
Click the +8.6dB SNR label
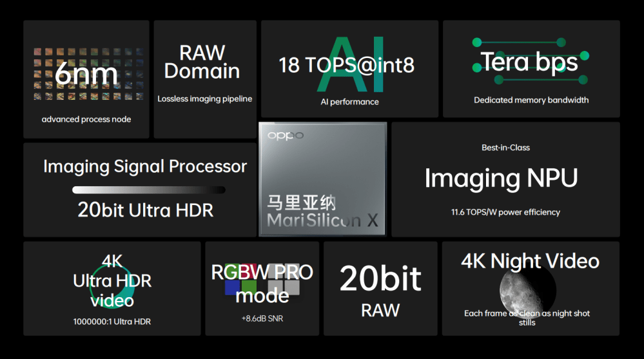(x=262, y=318)
